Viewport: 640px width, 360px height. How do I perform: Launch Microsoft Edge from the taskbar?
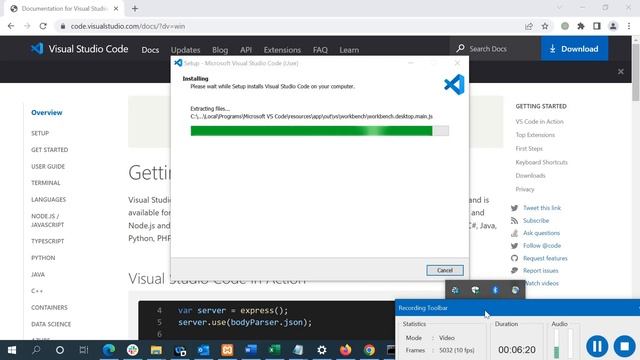coord(109,350)
